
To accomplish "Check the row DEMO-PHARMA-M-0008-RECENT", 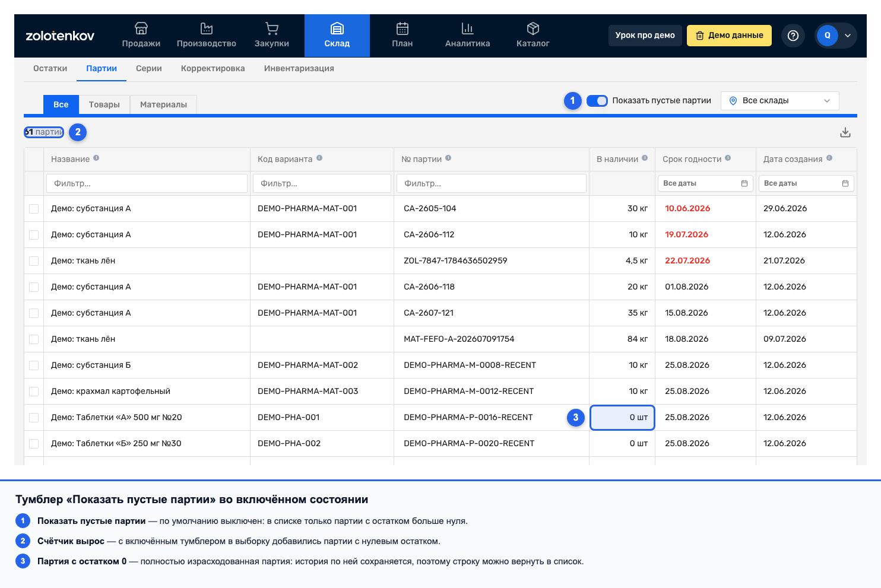I will click(34, 365).
